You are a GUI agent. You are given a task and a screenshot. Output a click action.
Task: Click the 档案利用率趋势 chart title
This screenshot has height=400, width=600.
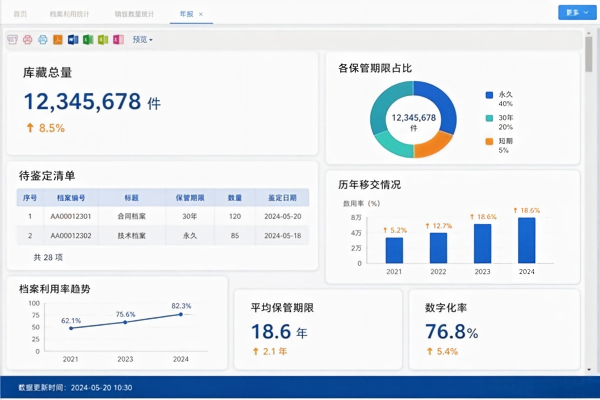[55, 289]
